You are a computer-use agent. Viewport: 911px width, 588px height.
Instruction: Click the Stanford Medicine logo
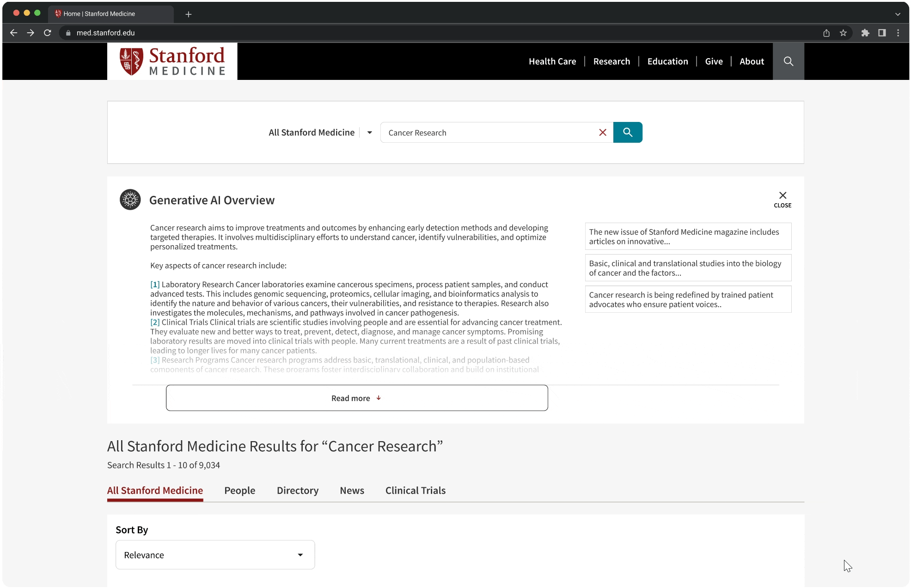[172, 61]
